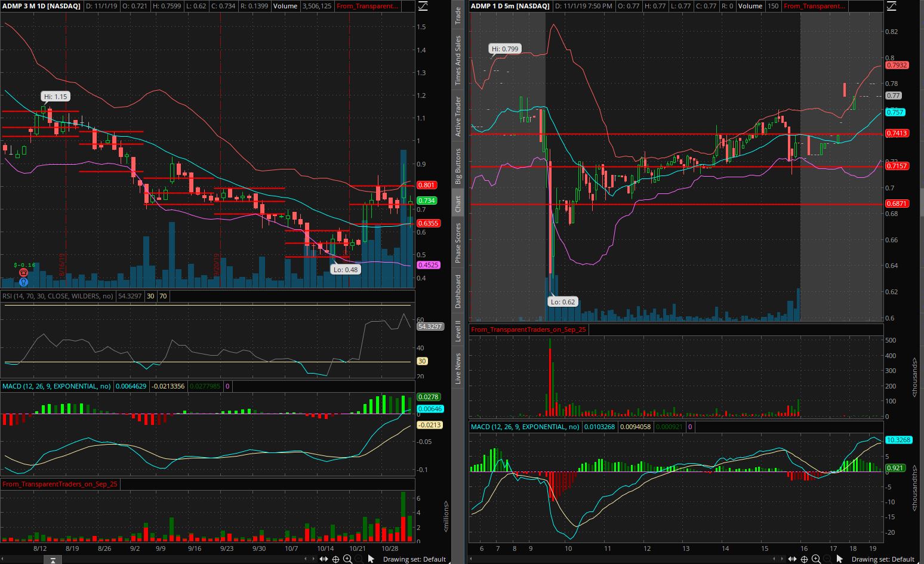924x564 pixels.
Task: Activate the zoom-in magnifier on the 5-minute chart
Action: 817,559
